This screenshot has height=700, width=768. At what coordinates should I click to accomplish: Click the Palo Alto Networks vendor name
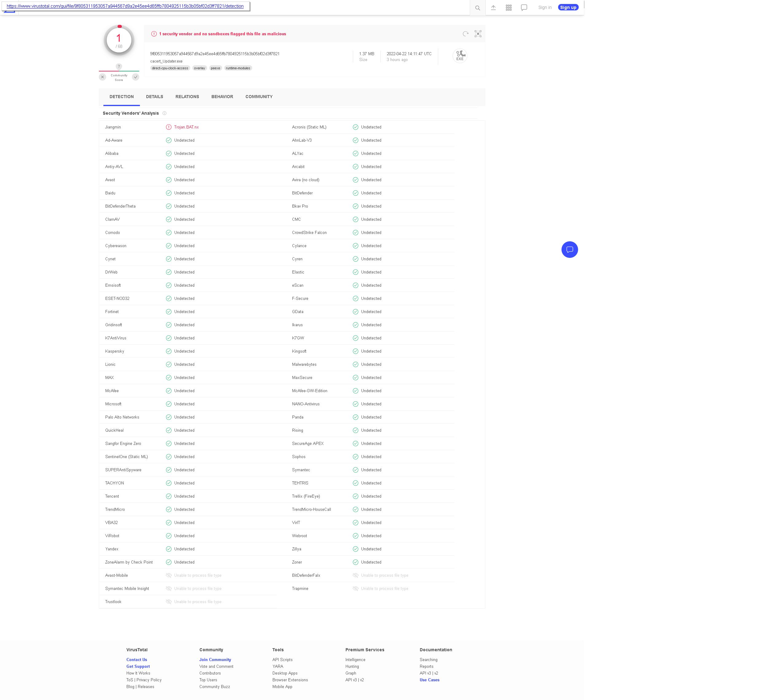pyautogui.click(x=122, y=417)
